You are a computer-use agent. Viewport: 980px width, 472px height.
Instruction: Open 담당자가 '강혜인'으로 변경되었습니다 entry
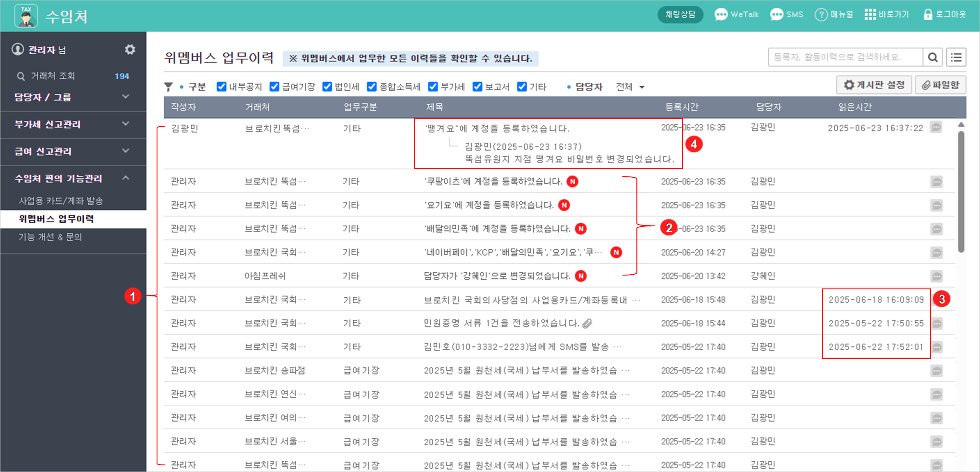pyautogui.click(x=497, y=276)
